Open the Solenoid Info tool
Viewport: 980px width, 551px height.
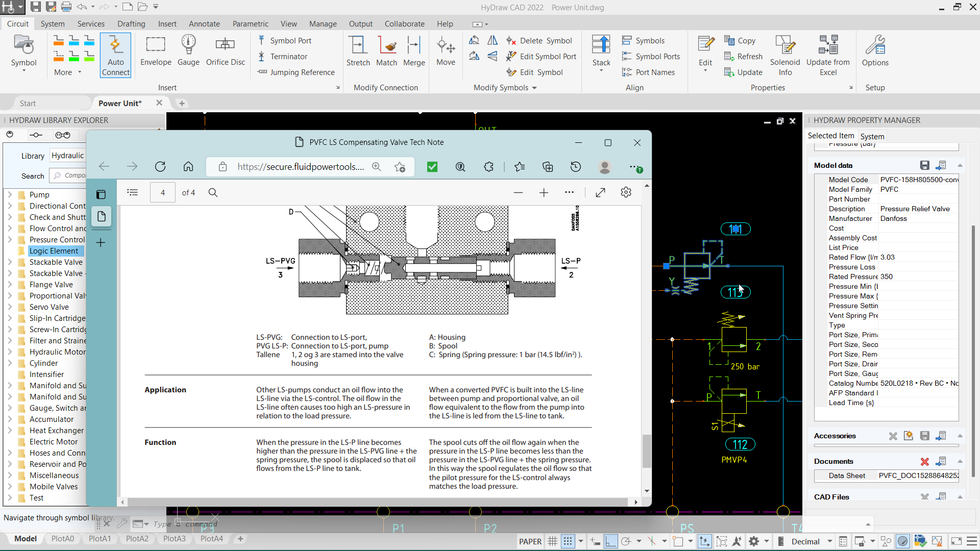tap(785, 55)
